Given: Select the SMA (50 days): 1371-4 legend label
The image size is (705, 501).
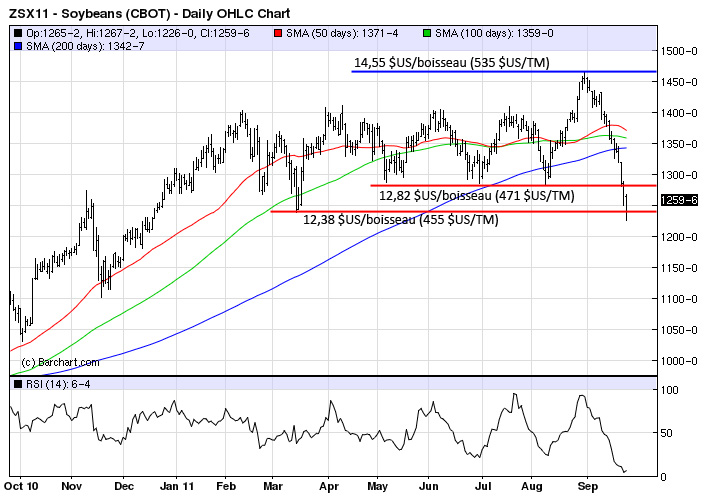Looking at the screenshot, I should [340, 32].
